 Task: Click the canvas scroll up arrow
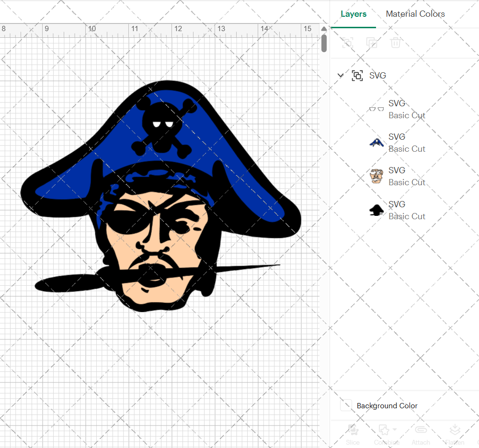324,29
